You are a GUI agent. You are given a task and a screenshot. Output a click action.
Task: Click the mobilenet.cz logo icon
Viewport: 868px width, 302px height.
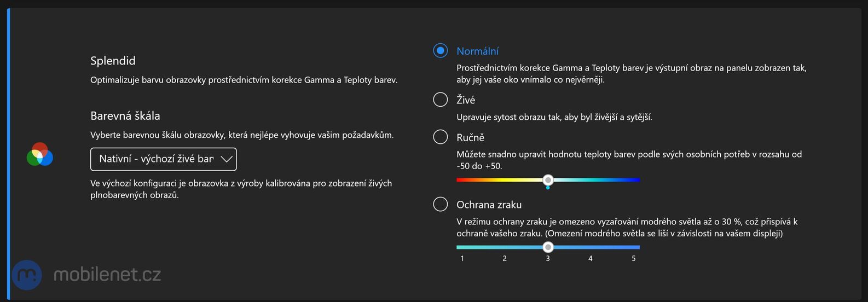pos(27,275)
